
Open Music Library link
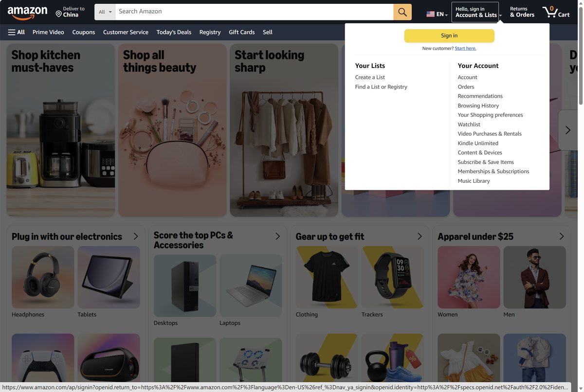tap(474, 181)
